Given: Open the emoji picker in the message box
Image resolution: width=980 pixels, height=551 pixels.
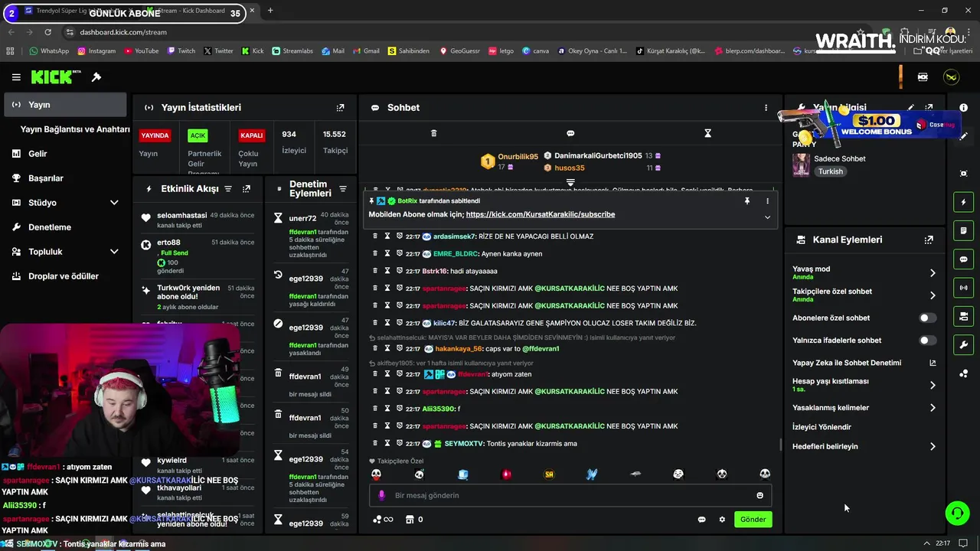Looking at the screenshot, I should pyautogui.click(x=759, y=495).
